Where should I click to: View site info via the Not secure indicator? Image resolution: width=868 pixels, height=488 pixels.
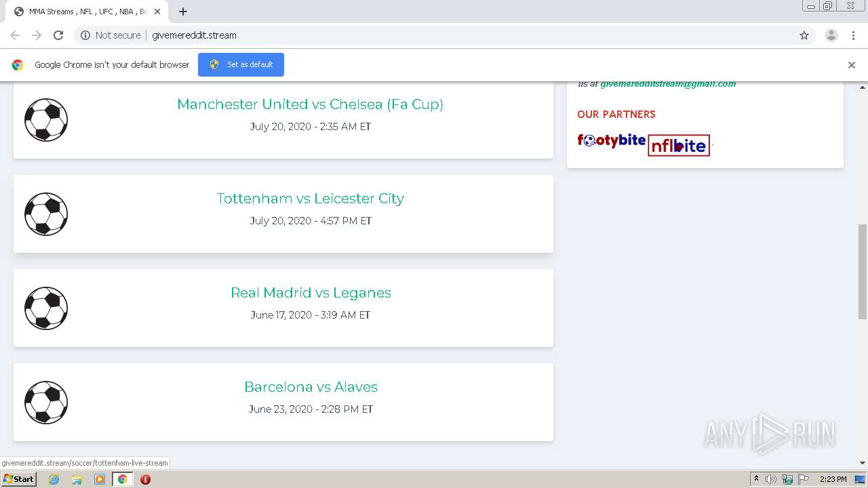[x=111, y=35]
